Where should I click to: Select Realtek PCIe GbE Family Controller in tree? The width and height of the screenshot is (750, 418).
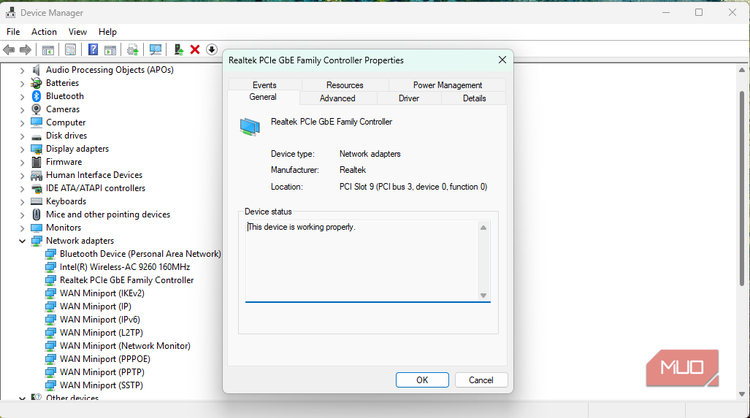click(x=126, y=280)
